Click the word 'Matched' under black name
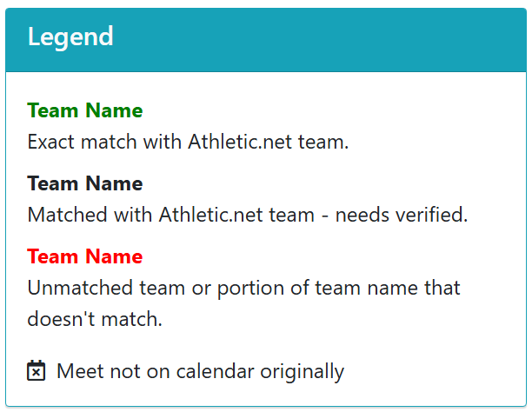Image resolution: width=532 pixels, height=412 pixels. pyautogui.click(x=67, y=215)
